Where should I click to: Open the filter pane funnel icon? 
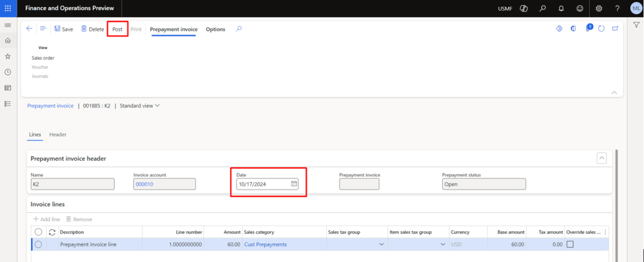[636, 25]
